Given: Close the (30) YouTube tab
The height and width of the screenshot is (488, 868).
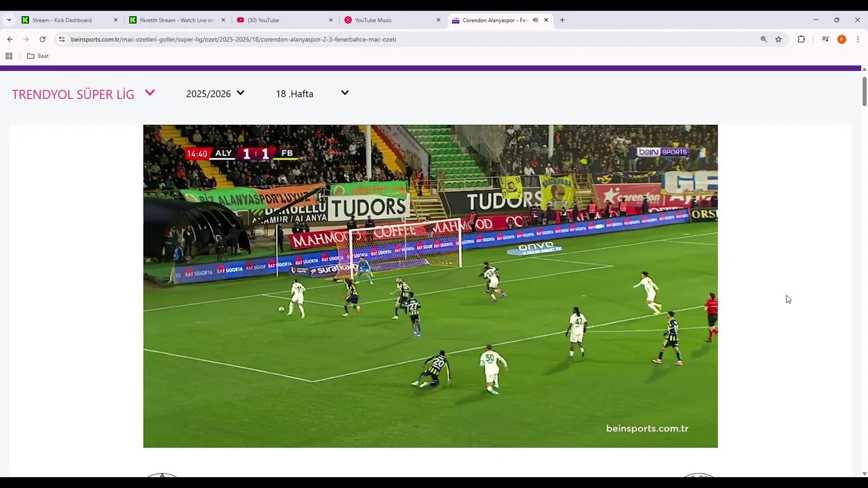Looking at the screenshot, I should 331,20.
